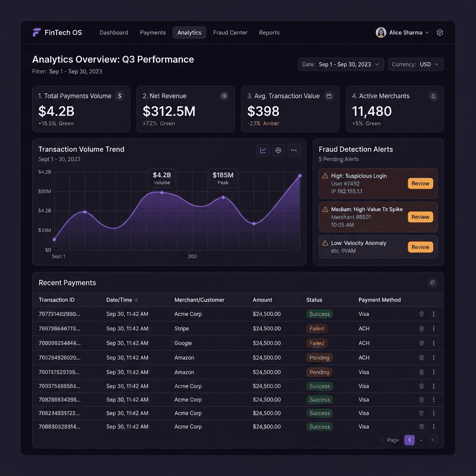Open three-dot menu on Amazon Visa row
Screen dimensions: 476x476
[x=434, y=372]
